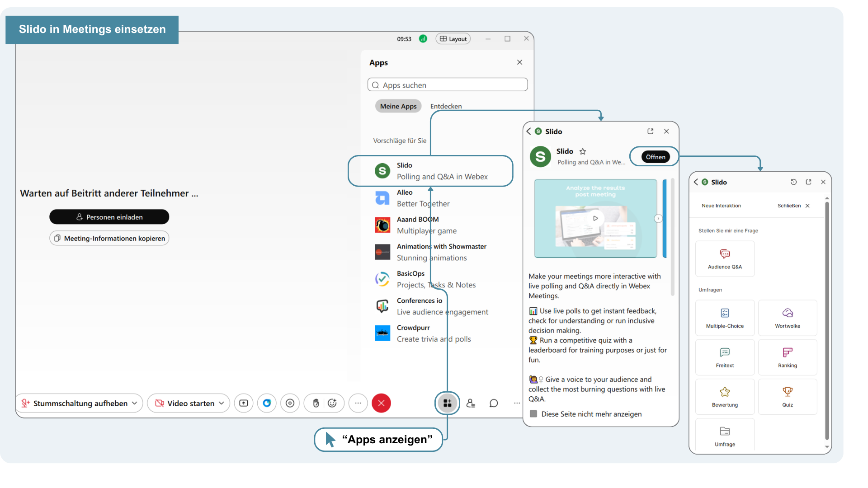Click the raise hand icon
This screenshot has height=488, width=868.
(x=316, y=403)
